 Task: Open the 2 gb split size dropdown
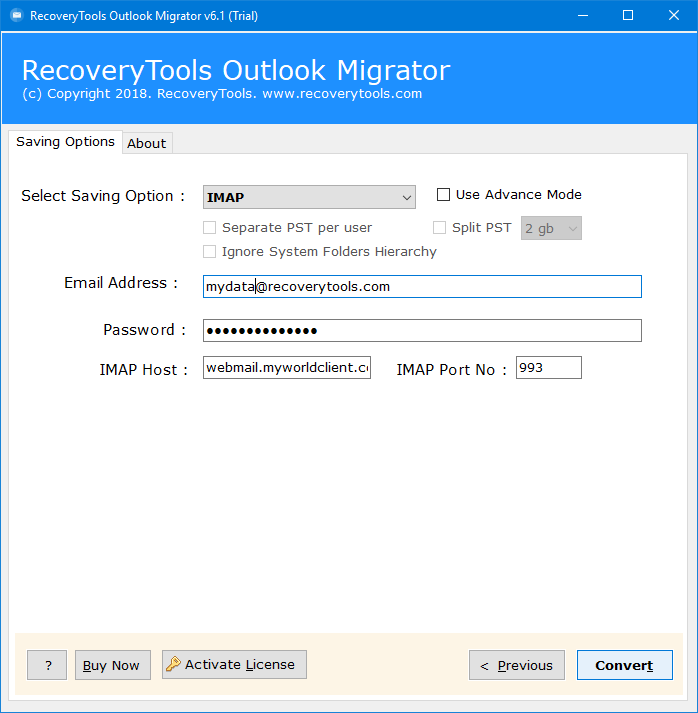pyautogui.click(x=551, y=228)
